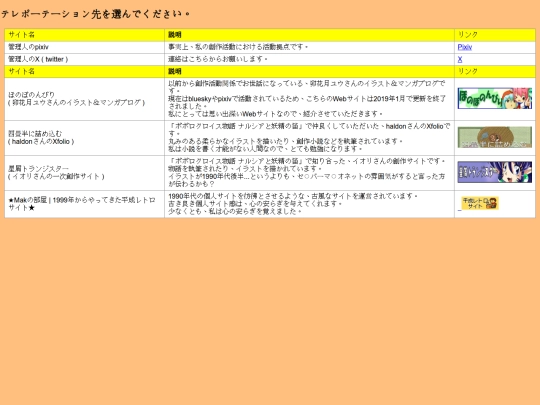Click the first リンク header cell
Viewport: 540px width, 405px height.
(495, 35)
